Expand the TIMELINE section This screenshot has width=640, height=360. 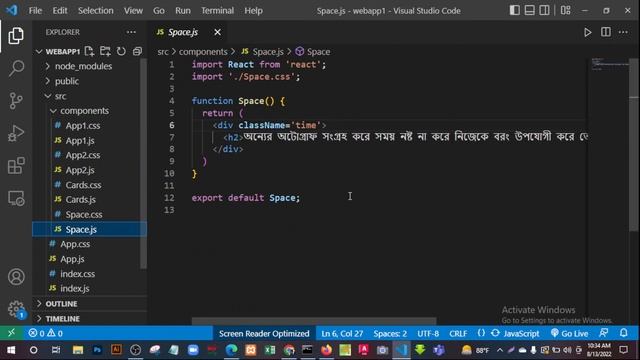[62, 318]
